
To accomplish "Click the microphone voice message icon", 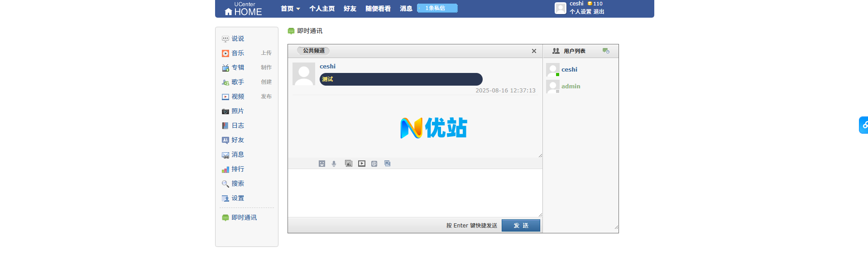I will click(x=334, y=164).
